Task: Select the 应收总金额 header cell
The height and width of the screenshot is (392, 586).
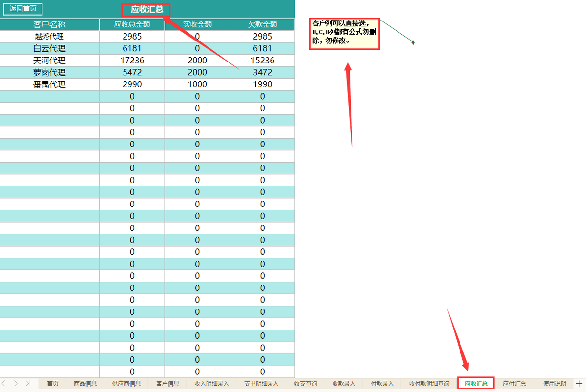Action: tap(132, 24)
